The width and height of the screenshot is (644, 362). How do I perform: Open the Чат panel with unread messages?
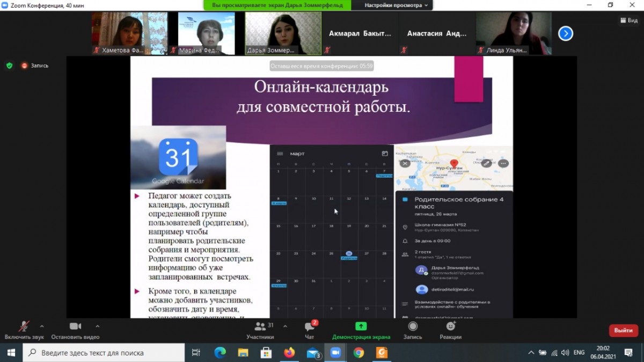click(310, 327)
